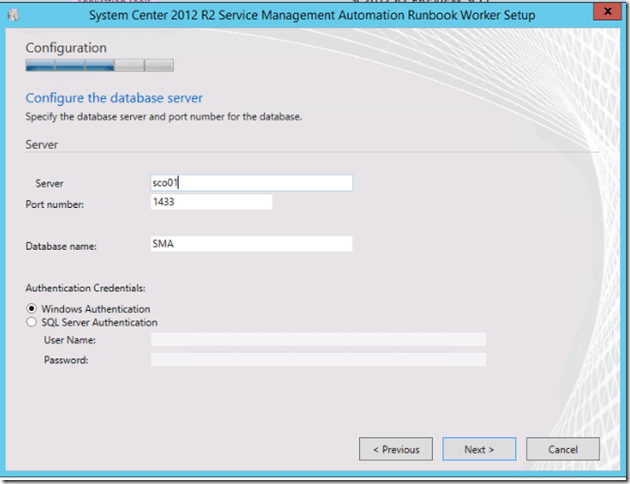This screenshot has width=630, height=484.
Task: Click the Server text field containing sco01
Action: 251,183
